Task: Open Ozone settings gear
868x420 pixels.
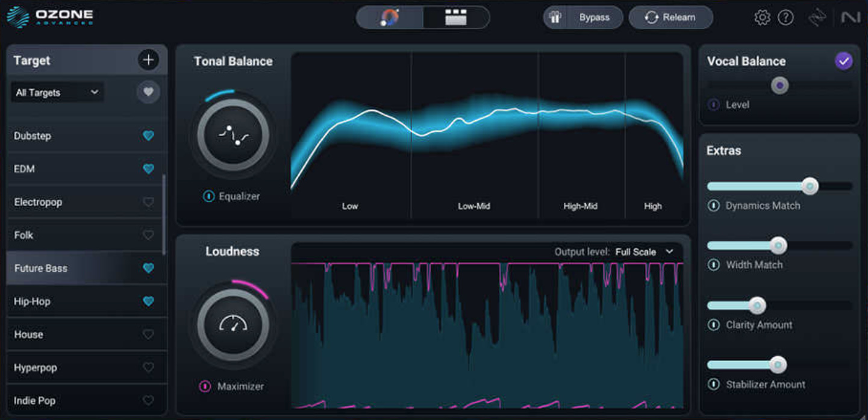Action: [x=762, y=17]
